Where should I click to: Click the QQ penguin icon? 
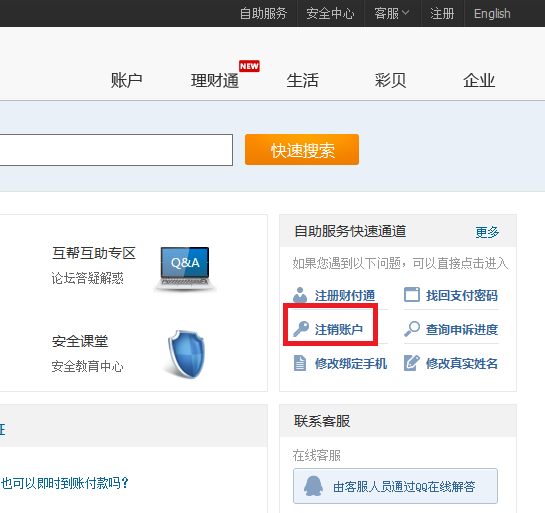313,486
